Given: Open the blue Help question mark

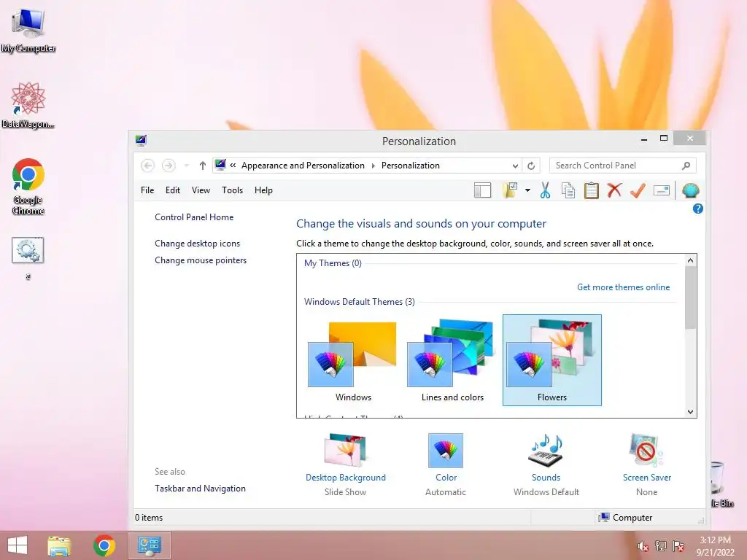Looking at the screenshot, I should coord(698,209).
